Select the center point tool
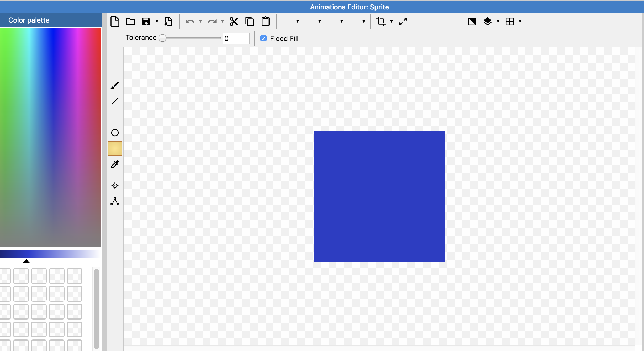The image size is (644, 351). (115, 186)
